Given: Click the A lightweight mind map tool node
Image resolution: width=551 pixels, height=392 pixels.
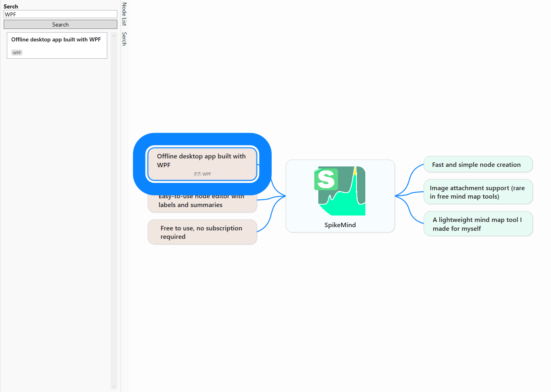Looking at the screenshot, I should pyautogui.click(x=478, y=224).
